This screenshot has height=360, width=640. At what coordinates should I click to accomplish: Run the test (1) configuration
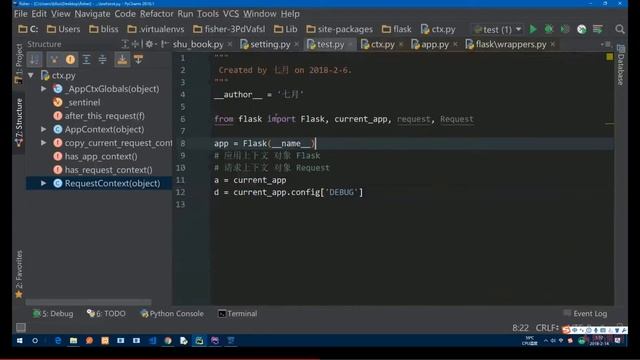[533, 29]
